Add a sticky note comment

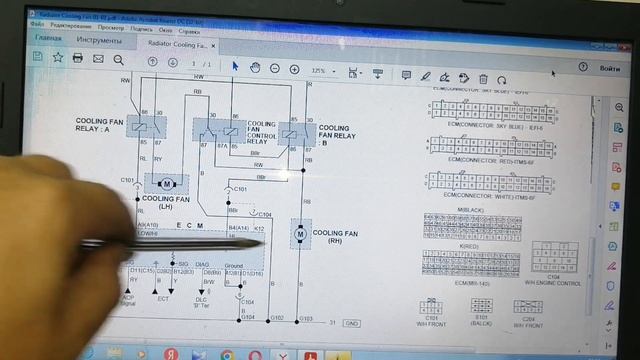[406, 75]
